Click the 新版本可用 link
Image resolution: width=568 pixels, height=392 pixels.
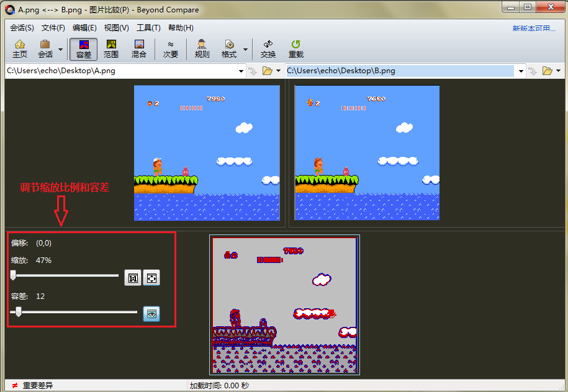[x=534, y=29]
